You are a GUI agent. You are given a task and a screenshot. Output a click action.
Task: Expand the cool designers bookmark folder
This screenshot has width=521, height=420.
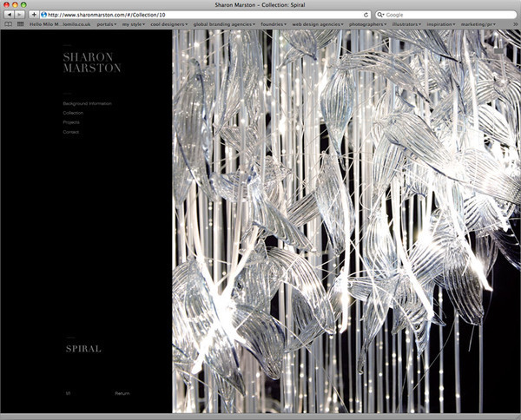(168, 24)
